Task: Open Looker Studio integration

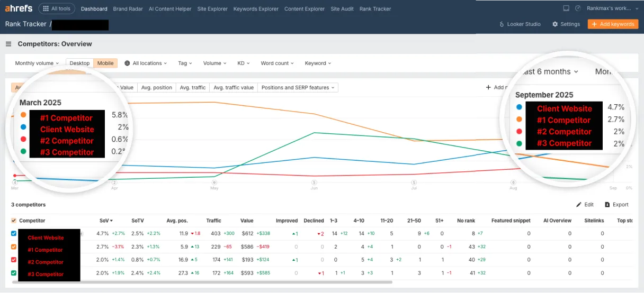Action: (520, 24)
